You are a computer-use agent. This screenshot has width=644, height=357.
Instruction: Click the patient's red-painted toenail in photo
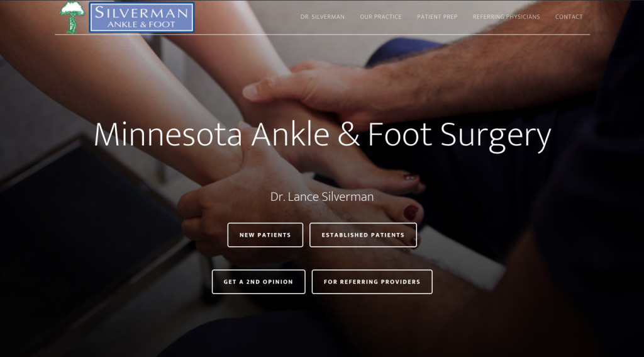point(411,212)
